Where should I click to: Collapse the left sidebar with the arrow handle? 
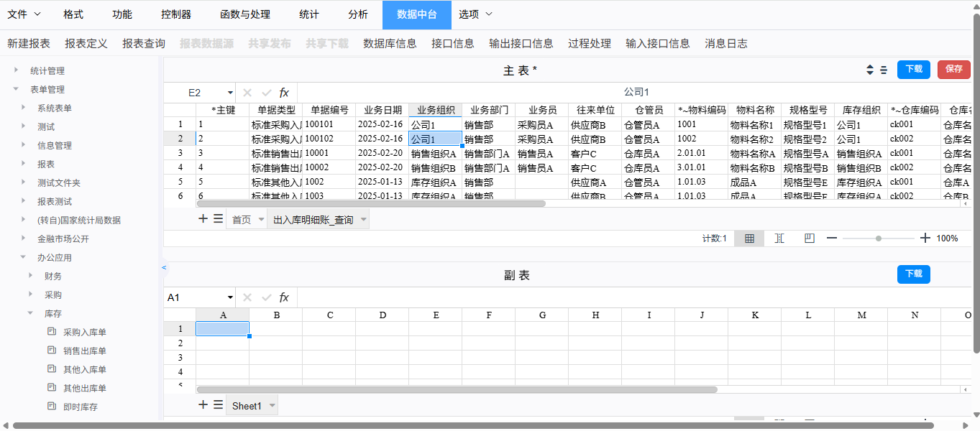tap(164, 267)
